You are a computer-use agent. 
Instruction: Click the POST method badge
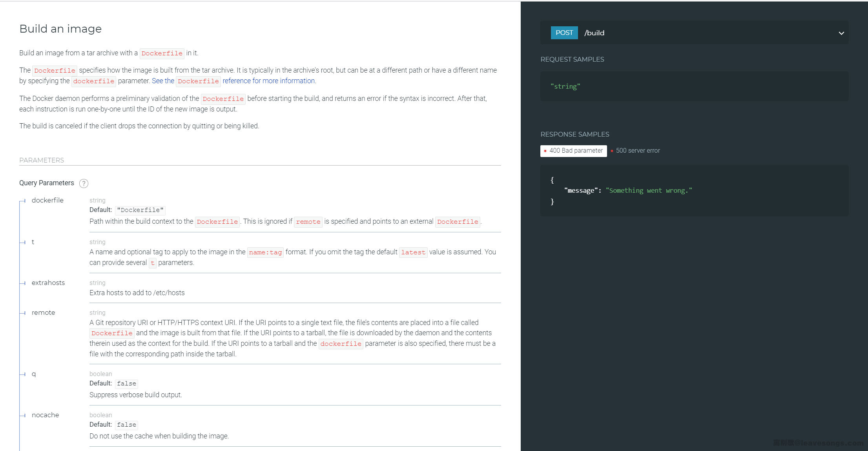tap(564, 33)
